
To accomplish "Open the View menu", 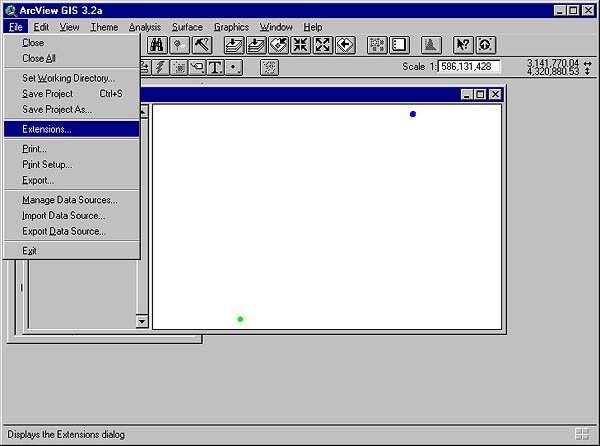I will 69,27.
